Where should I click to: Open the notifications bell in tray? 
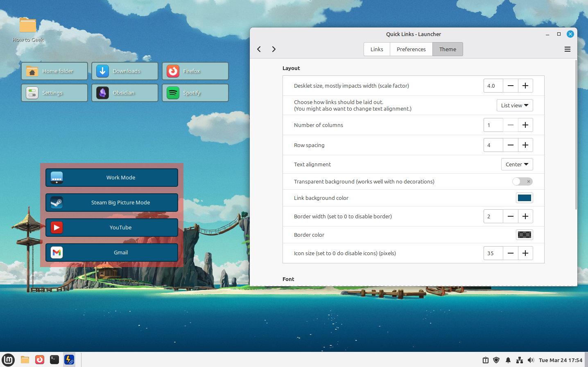click(508, 360)
